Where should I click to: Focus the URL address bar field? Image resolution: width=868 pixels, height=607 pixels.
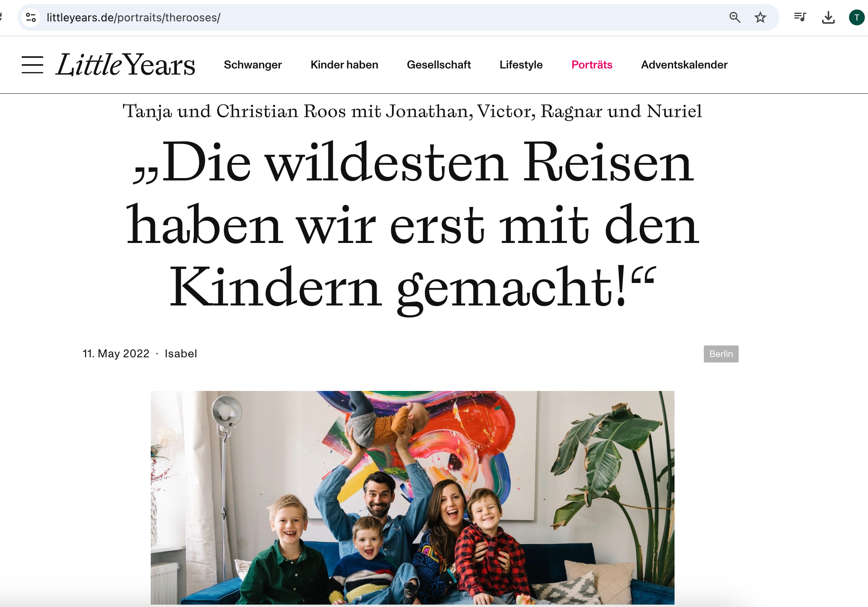[380, 17]
